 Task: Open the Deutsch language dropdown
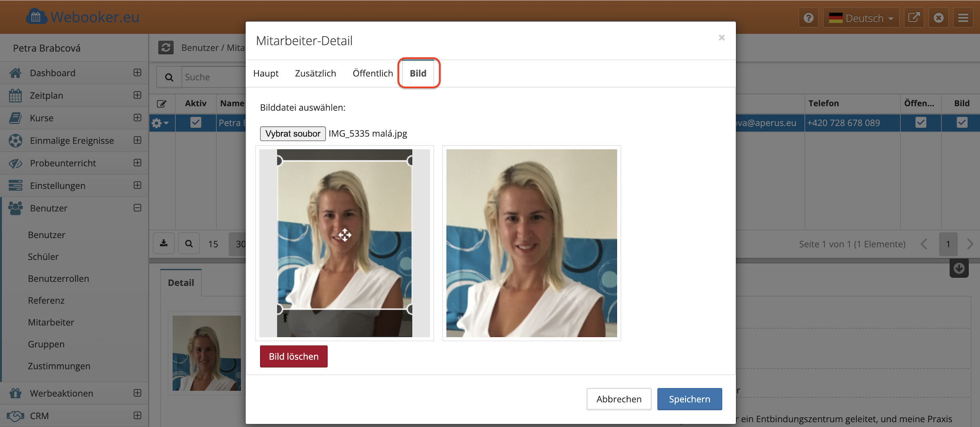861,18
